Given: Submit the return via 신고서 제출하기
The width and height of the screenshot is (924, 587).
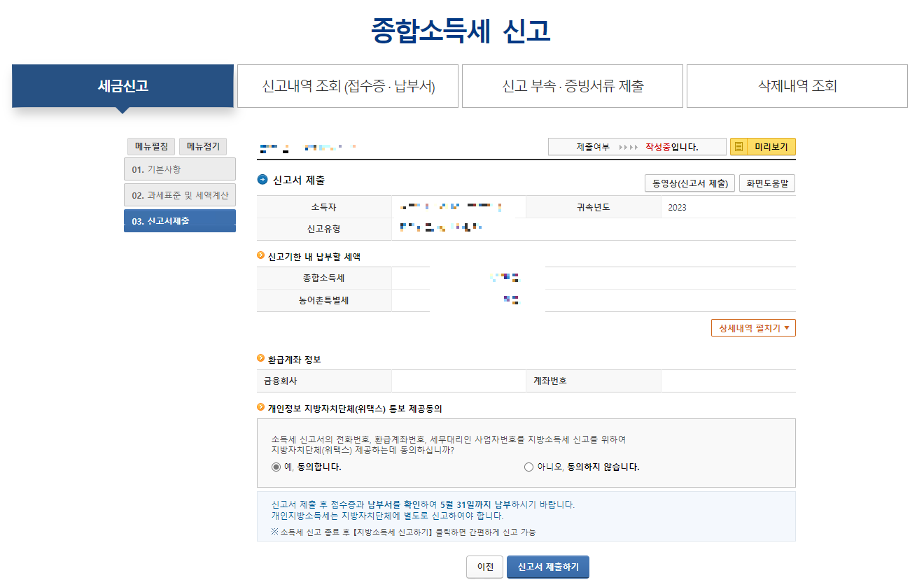Looking at the screenshot, I should click(548, 567).
